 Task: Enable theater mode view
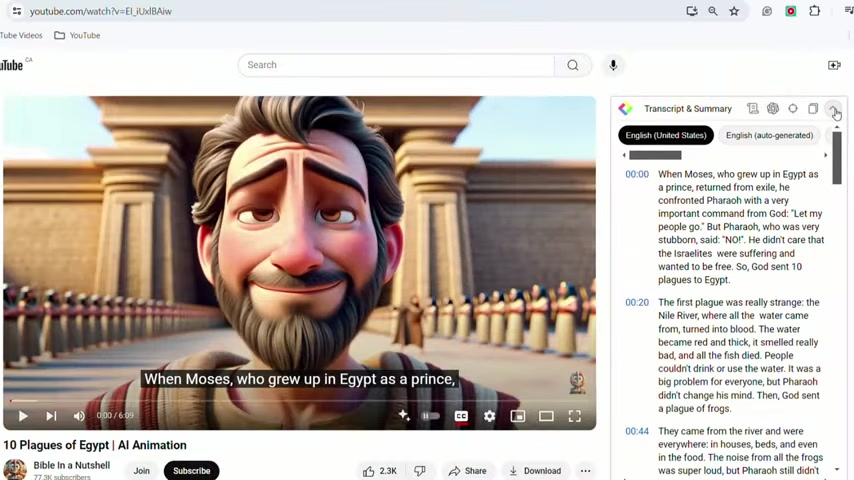click(x=546, y=416)
